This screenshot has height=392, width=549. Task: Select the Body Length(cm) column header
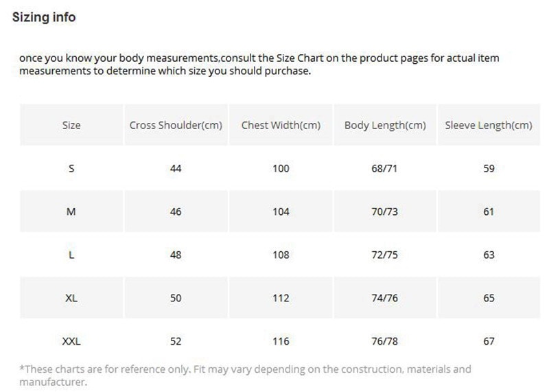point(385,125)
